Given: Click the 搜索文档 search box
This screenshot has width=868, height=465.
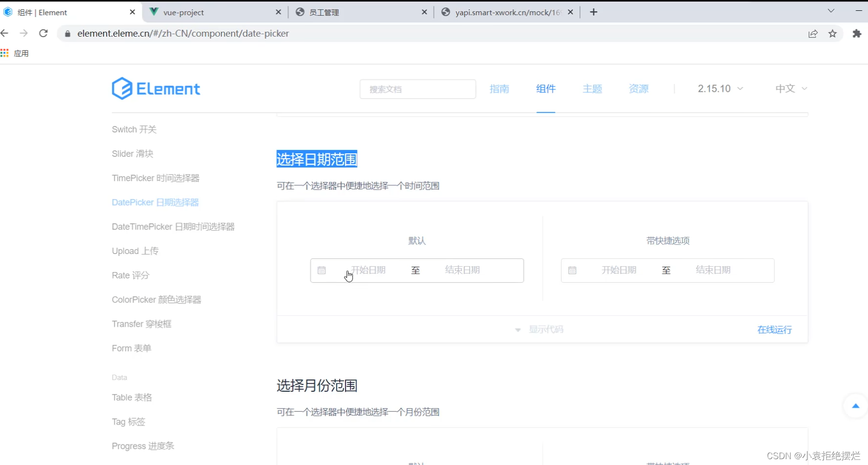Looking at the screenshot, I should tap(418, 89).
